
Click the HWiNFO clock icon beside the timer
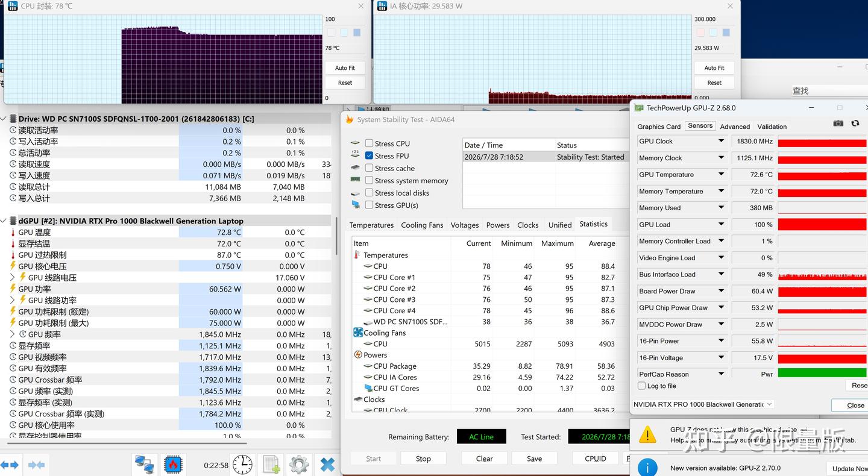[x=242, y=465]
